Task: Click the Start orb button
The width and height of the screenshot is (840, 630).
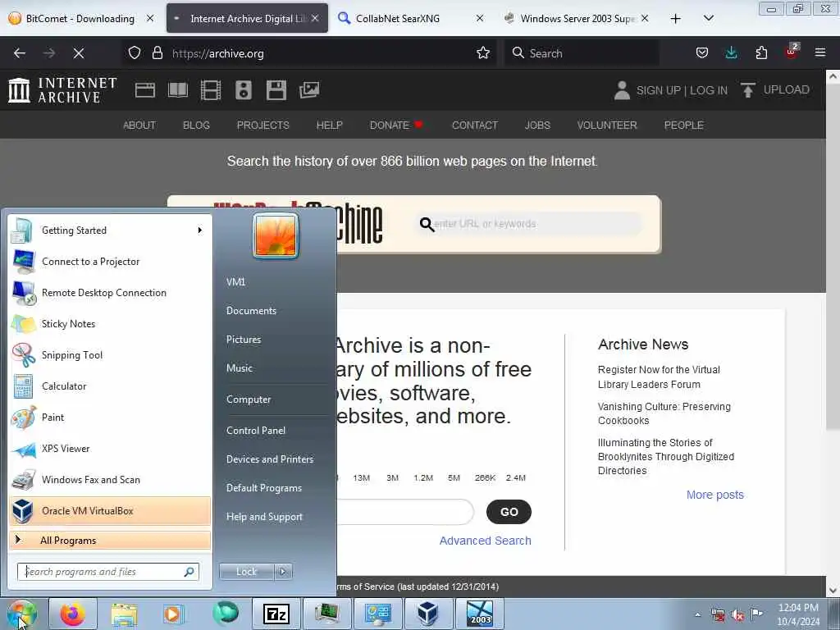Action: 22,614
